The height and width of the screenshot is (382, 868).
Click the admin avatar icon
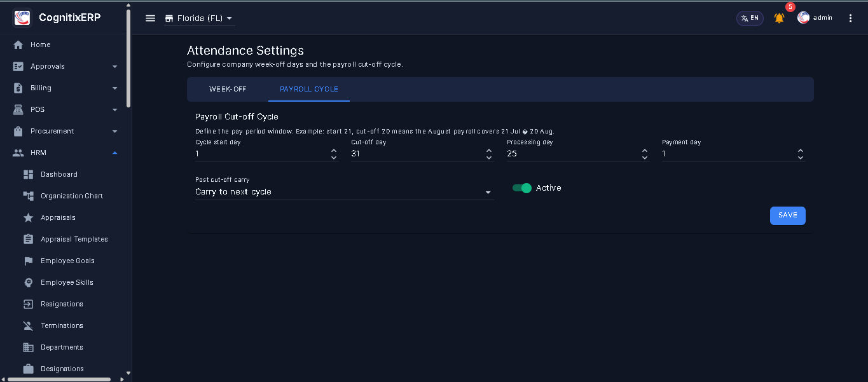pyautogui.click(x=803, y=18)
